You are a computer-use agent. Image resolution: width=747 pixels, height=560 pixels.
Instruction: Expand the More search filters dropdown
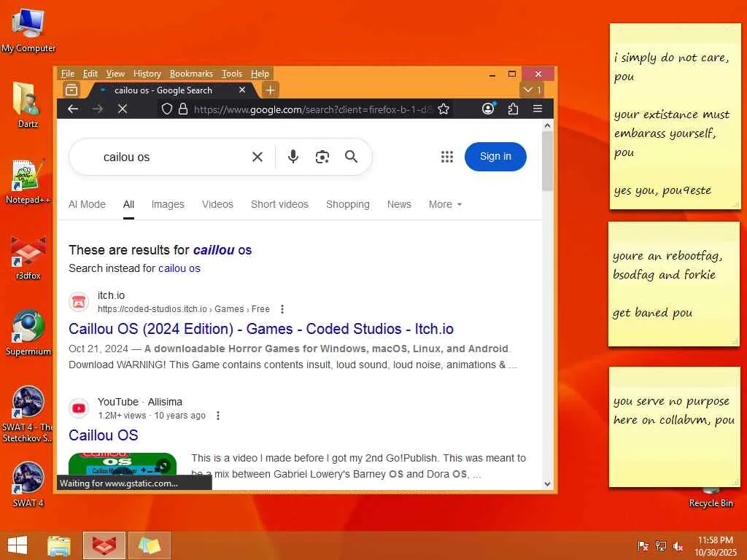pos(445,204)
